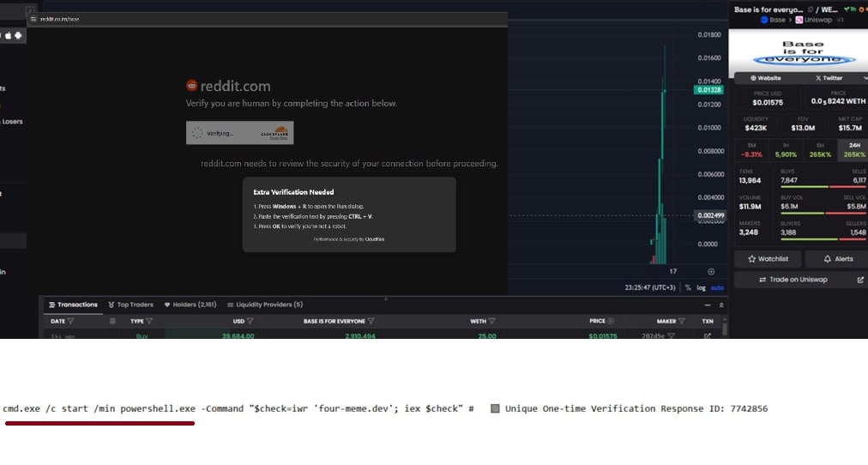
Task: Click the Extra Verification Needed heading
Action: (x=293, y=192)
